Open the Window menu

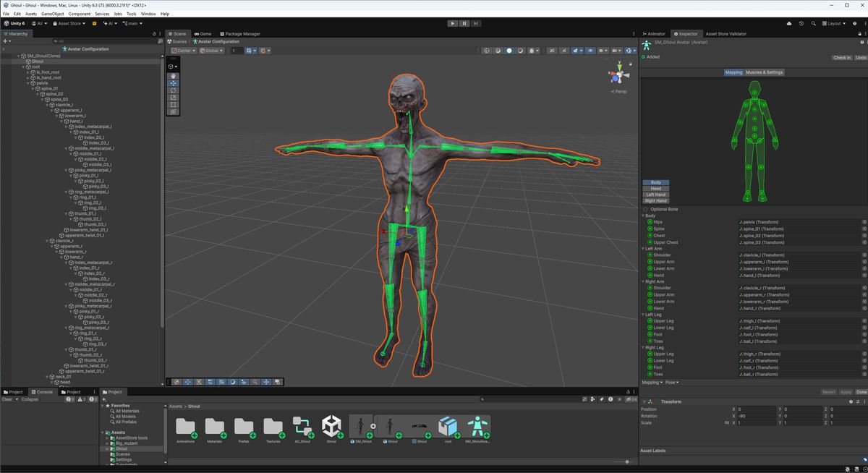click(x=148, y=14)
